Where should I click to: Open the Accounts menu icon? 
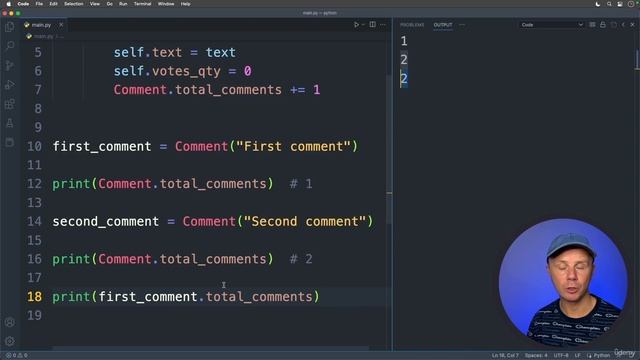(10, 322)
